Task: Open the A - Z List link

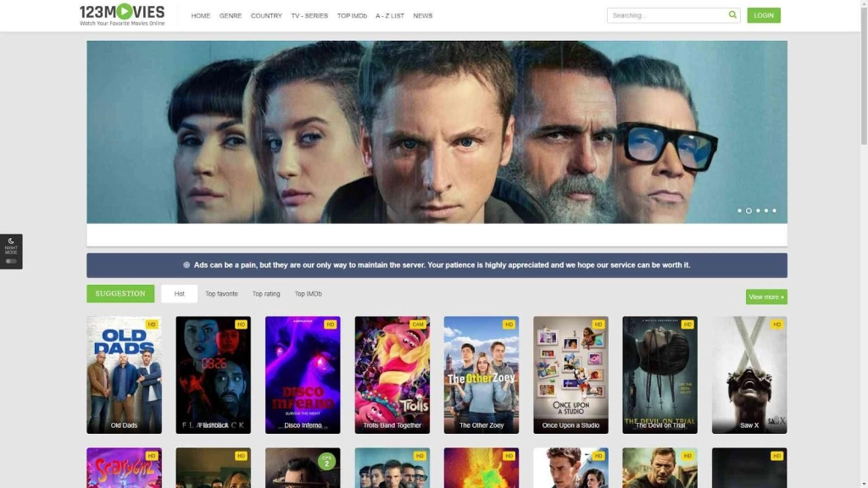Action: coord(390,16)
